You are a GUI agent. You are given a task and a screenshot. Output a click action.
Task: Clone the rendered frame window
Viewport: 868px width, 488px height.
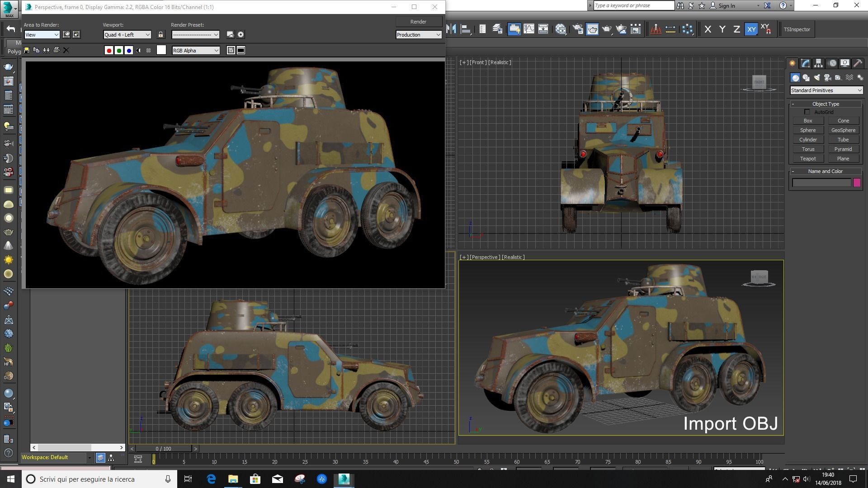click(x=46, y=50)
